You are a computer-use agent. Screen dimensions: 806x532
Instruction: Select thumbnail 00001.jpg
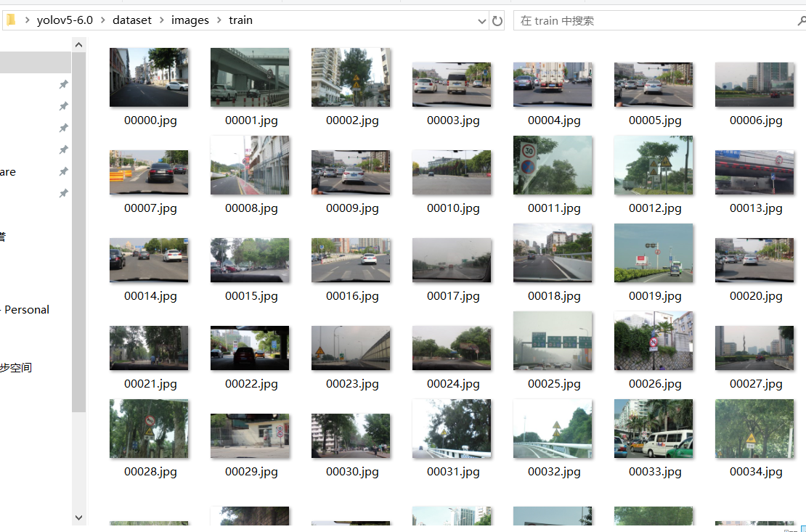pyautogui.click(x=250, y=78)
